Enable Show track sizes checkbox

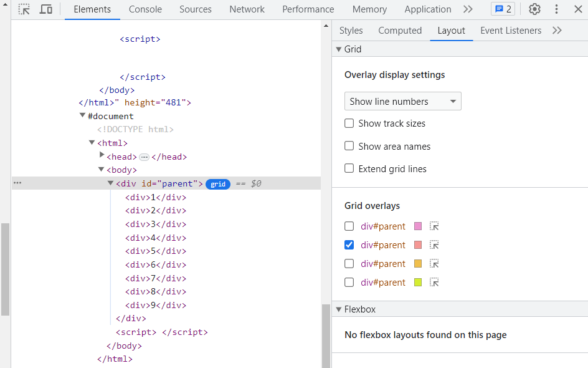click(x=349, y=123)
